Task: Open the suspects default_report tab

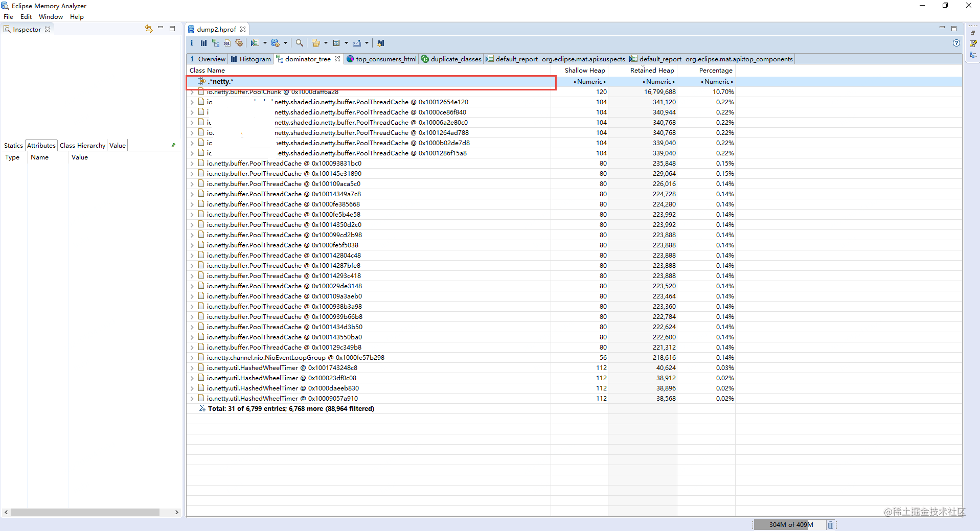Action: [556, 59]
